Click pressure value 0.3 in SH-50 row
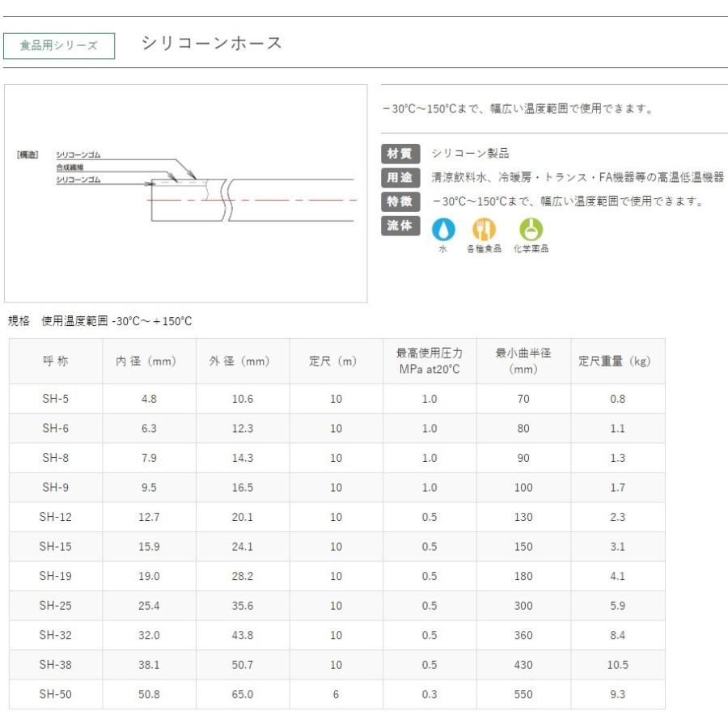The width and height of the screenshot is (728, 728). click(x=430, y=694)
